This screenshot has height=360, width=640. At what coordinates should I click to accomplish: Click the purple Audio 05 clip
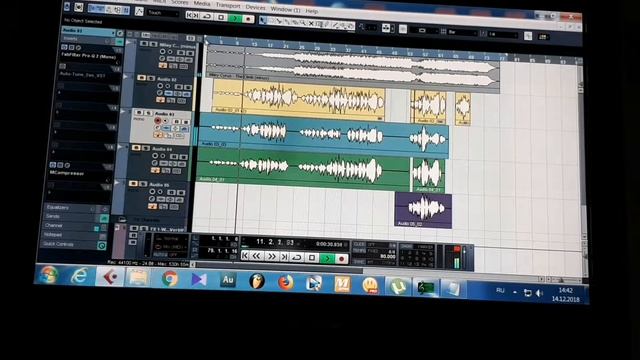(423, 210)
